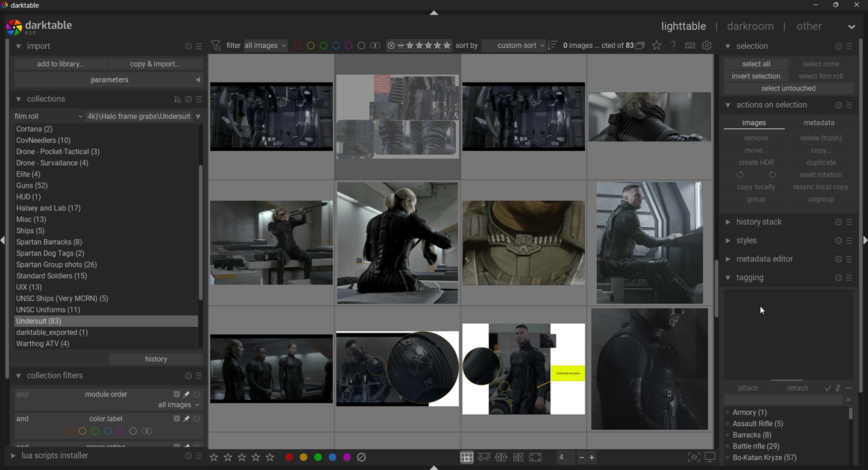Open global preferences gear icon
Viewport: 868px width, 470px height.
coord(707,46)
